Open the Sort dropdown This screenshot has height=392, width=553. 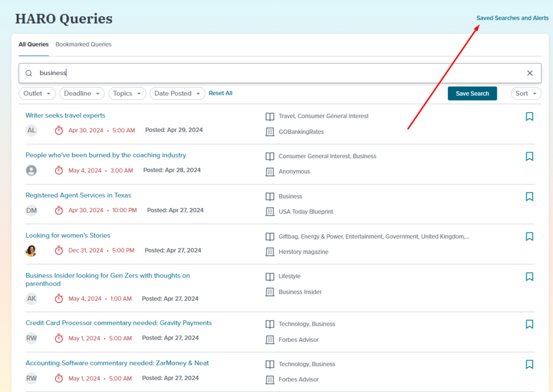tap(526, 93)
